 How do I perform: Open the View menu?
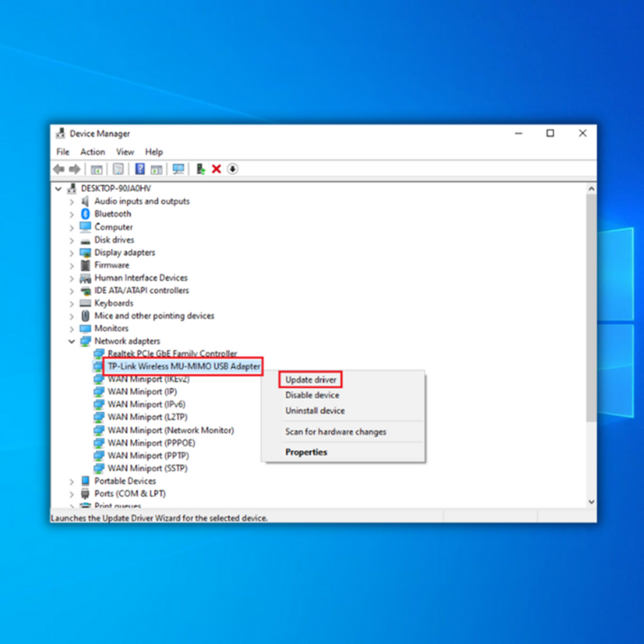(125, 152)
